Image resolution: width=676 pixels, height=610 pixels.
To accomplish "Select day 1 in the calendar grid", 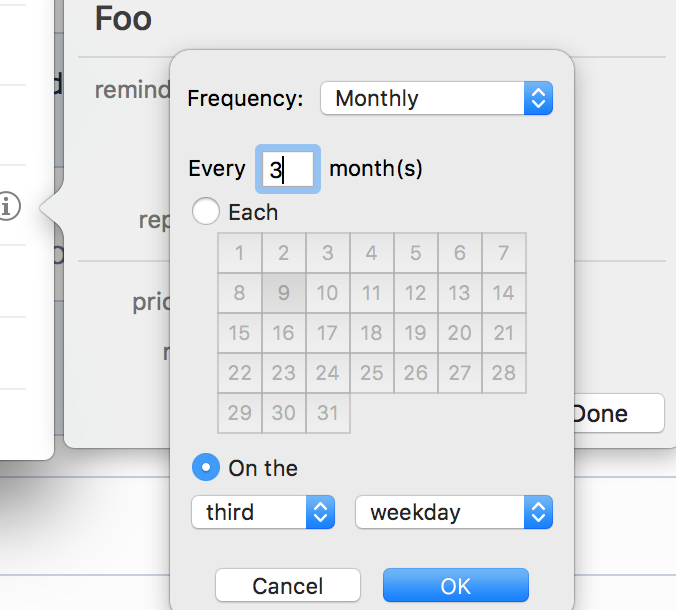I will 240,253.
